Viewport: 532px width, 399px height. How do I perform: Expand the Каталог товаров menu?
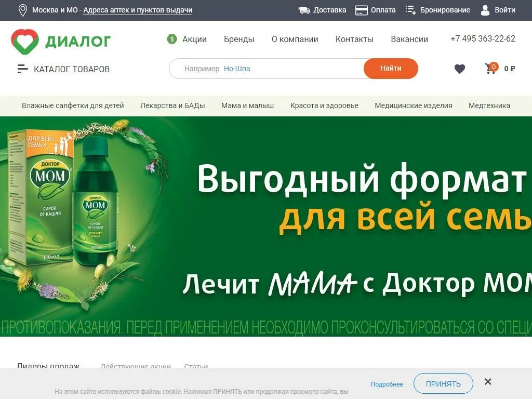[x=63, y=69]
